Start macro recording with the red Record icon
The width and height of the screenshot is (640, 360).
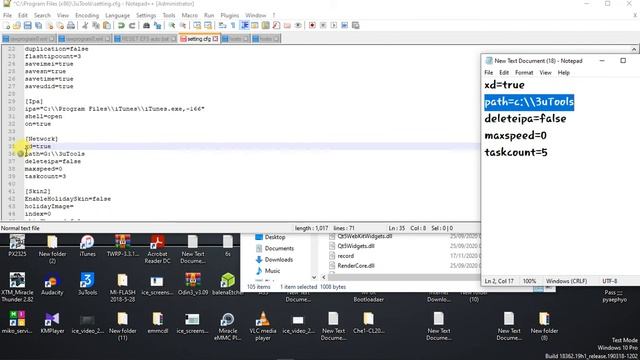coord(312,25)
